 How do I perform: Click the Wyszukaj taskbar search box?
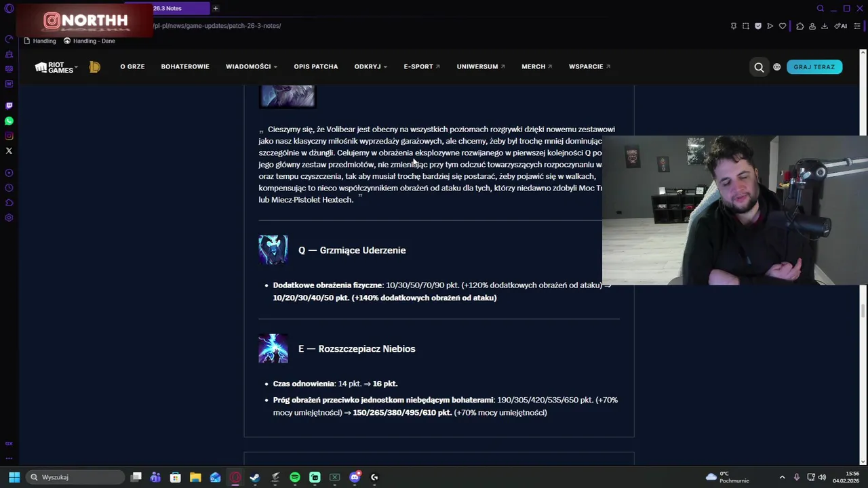click(75, 477)
